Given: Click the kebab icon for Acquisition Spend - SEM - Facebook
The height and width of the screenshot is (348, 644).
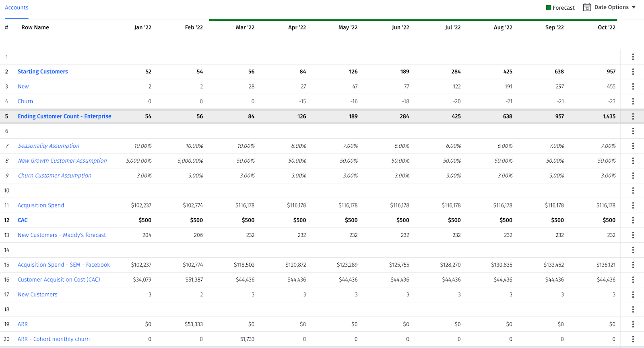Looking at the screenshot, I should pyautogui.click(x=633, y=265).
